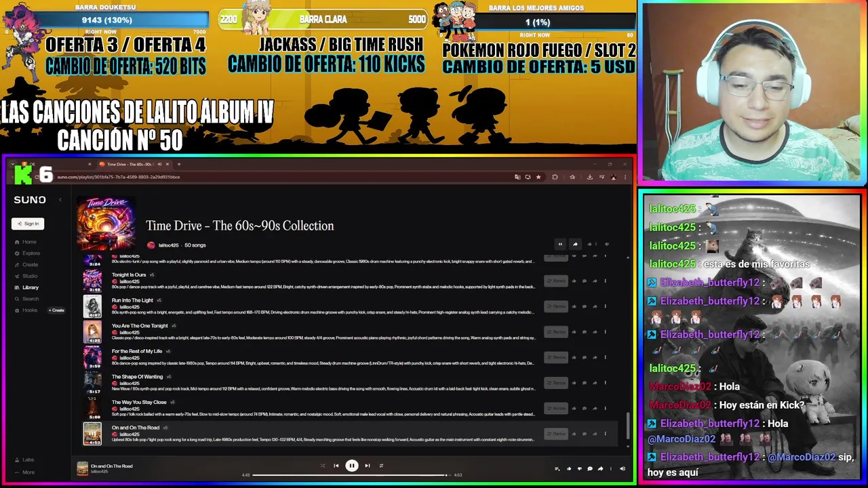Click the Tonight Is Ours cover thumbnail
This screenshot has width=868, height=488.
92,281
